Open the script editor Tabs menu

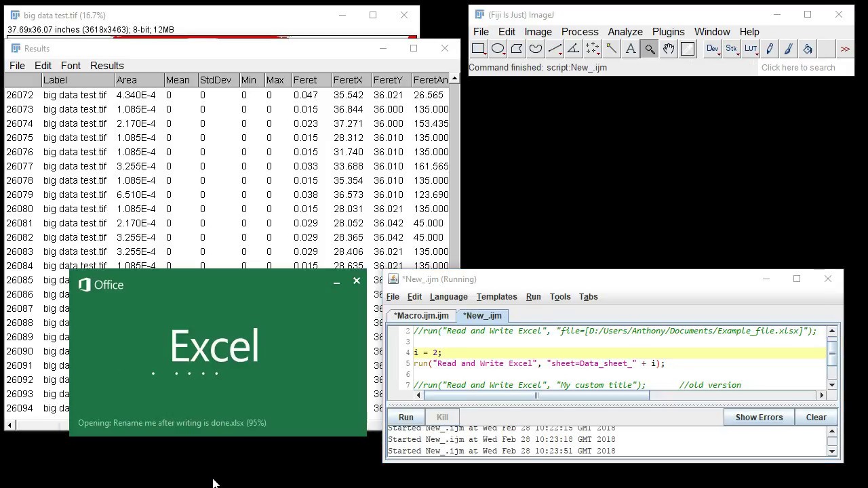tap(588, 297)
